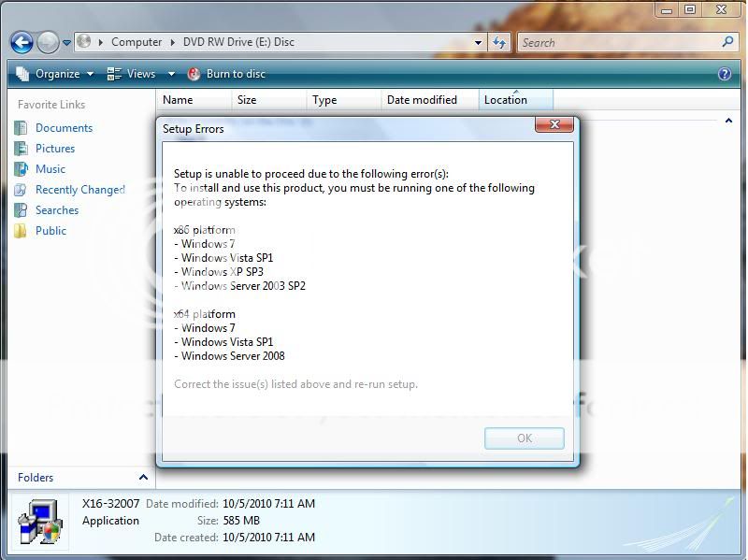748x560 pixels.
Task: Click the disc icon in address bar
Action: [84, 41]
